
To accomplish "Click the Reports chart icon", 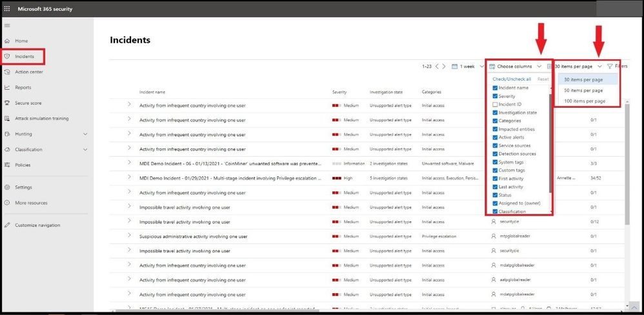I will click(x=7, y=88).
